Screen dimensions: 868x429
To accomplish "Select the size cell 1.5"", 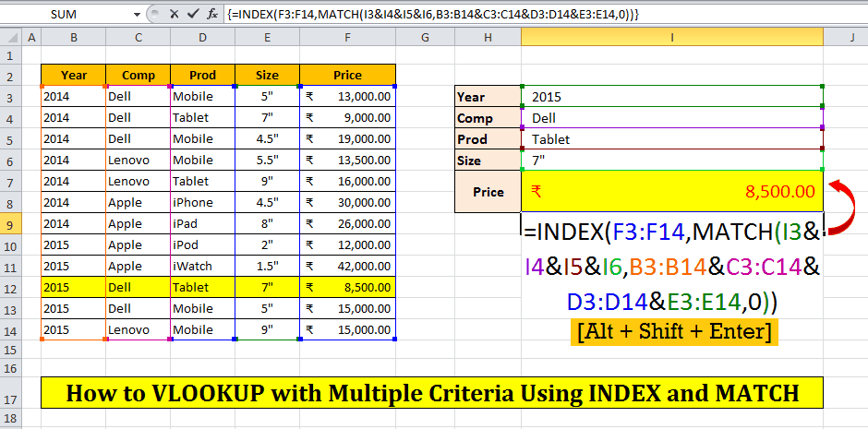I will click(x=268, y=266).
